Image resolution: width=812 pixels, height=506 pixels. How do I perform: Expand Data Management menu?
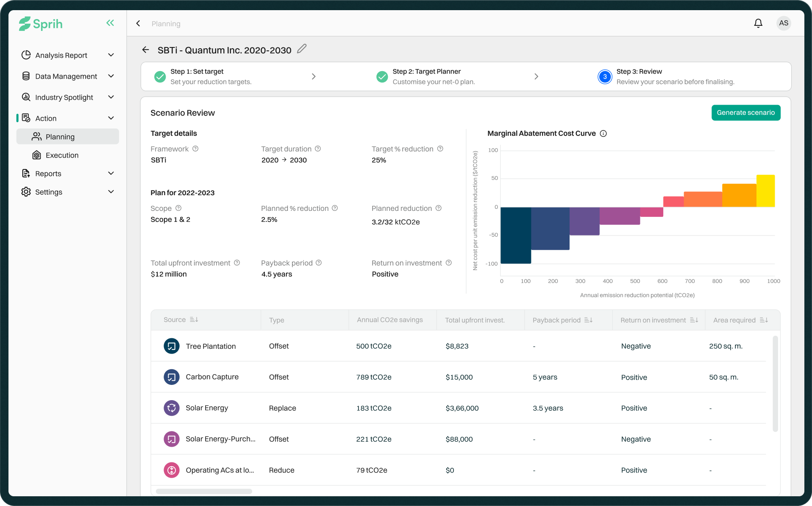111,76
